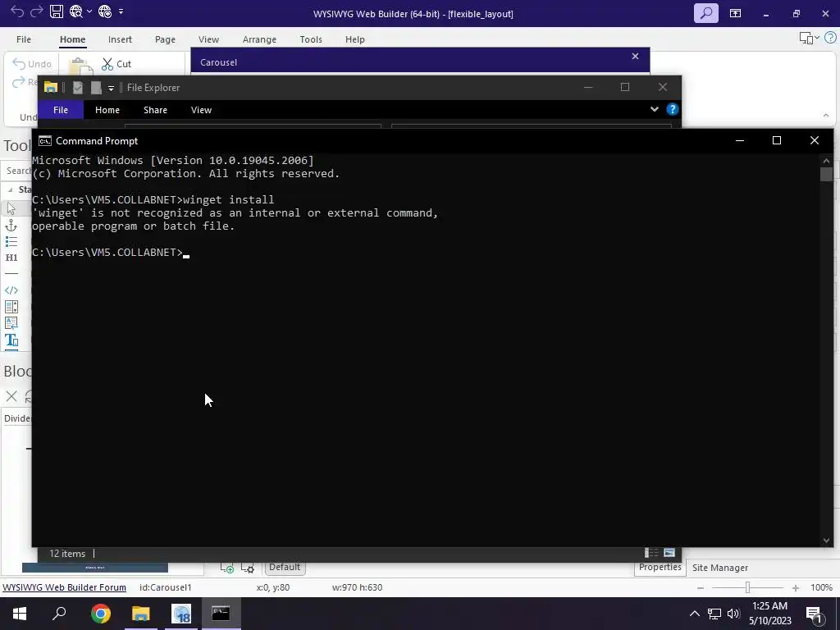This screenshot has width=840, height=630.
Task: Open the Insert ribbon tab
Action: (120, 39)
